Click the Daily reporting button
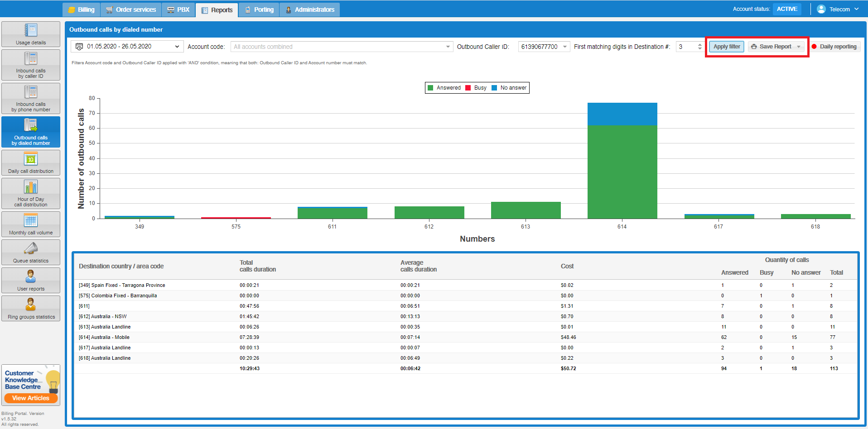 click(x=834, y=47)
